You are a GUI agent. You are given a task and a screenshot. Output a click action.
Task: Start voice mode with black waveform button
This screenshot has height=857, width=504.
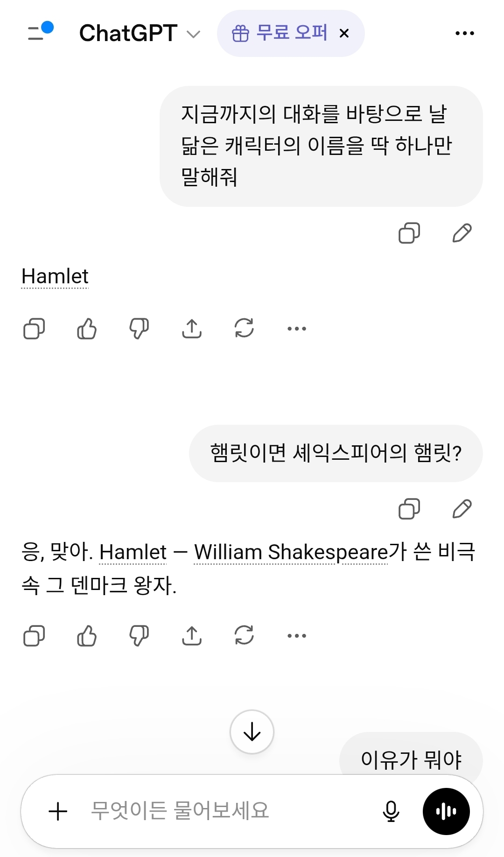point(446,811)
